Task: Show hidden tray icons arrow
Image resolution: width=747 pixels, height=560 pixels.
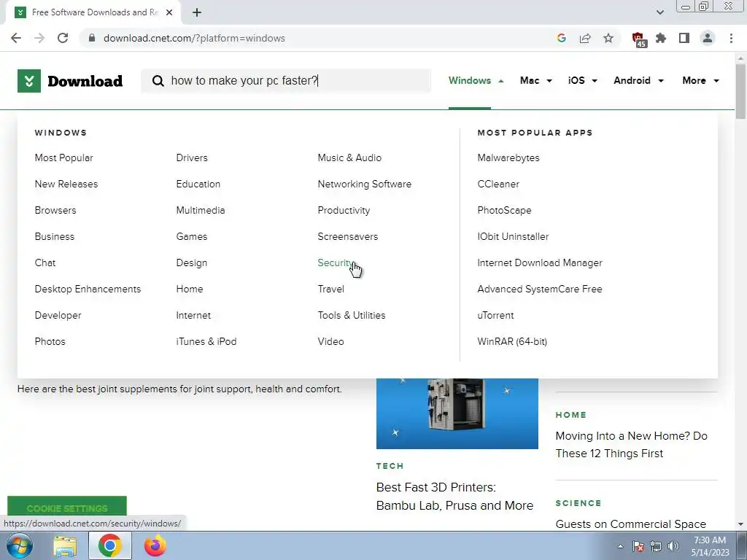Action: (x=620, y=547)
